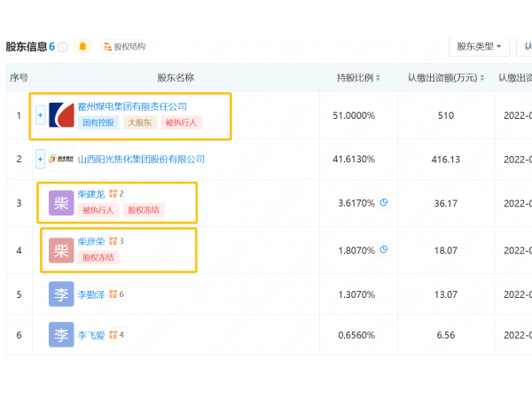Click the clock icon beside 3.6170%
532x399 pixels.
coord(384,203)
